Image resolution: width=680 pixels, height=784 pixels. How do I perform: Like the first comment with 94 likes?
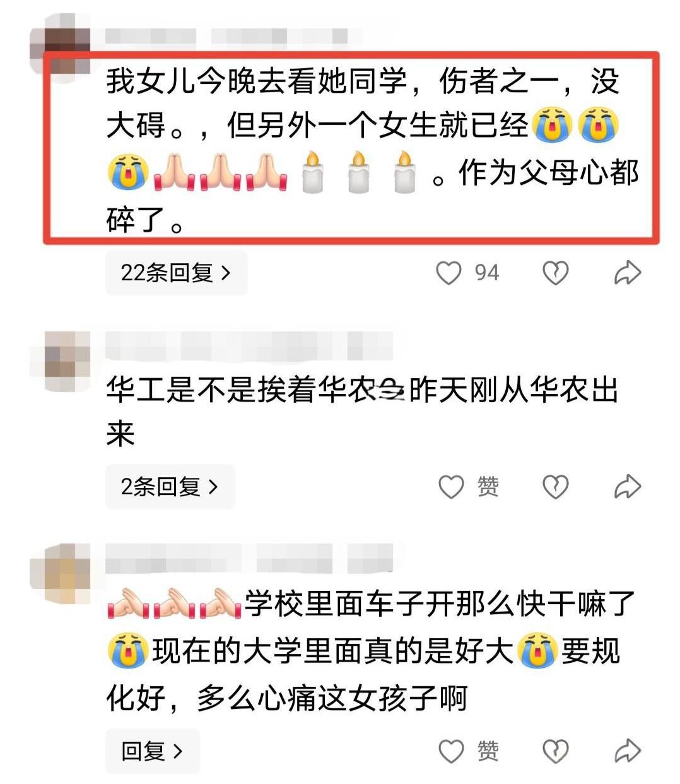[x=448, y=273]
